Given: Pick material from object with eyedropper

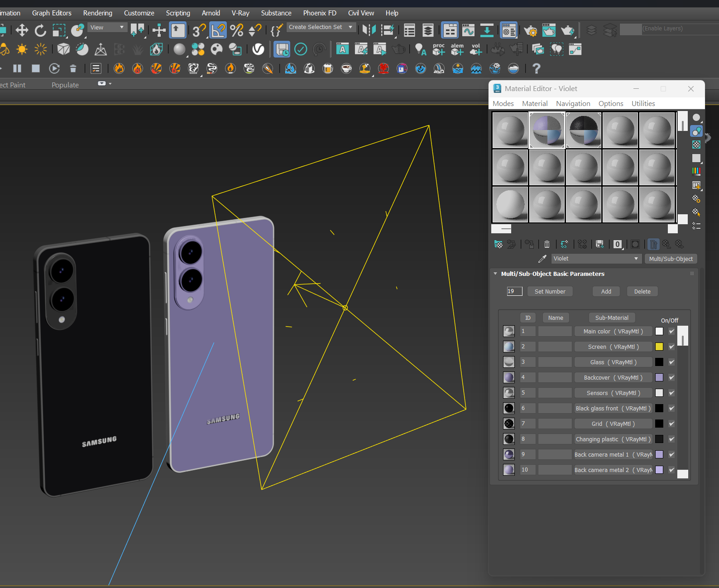Looking at the screenshot, I should (x=542, y=259).
